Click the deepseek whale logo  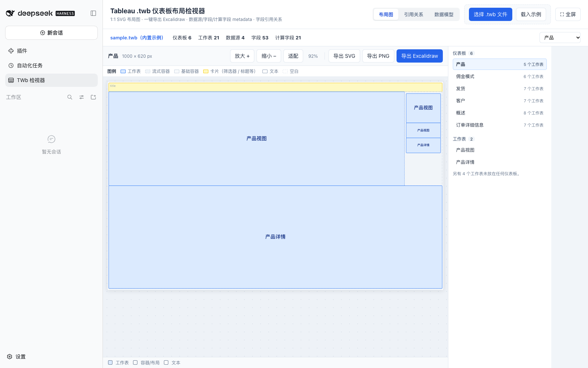click(x=10, y=13)
